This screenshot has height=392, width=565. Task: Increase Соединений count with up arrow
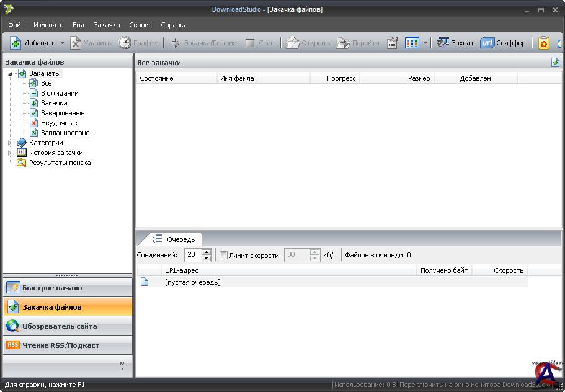click(x=207, y=252)
